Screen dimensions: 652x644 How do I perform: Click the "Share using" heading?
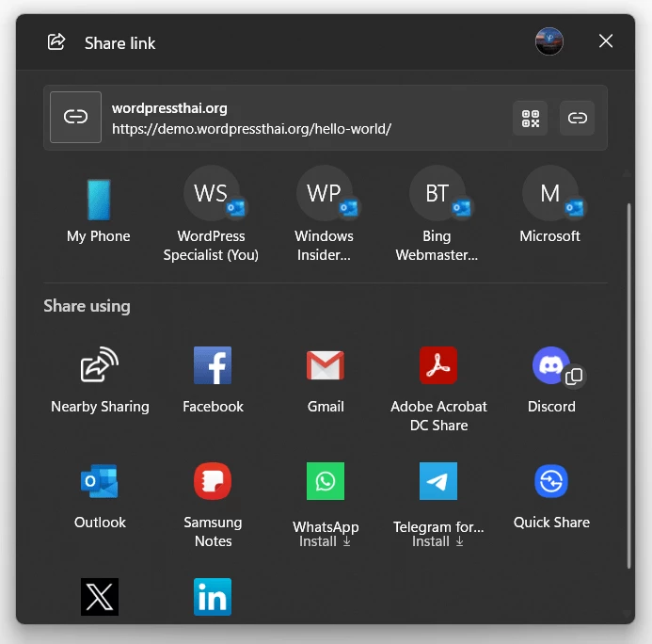point(87,306)
